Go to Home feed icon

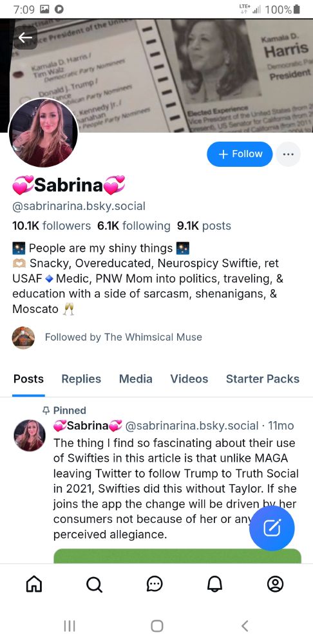click(34, 583)
